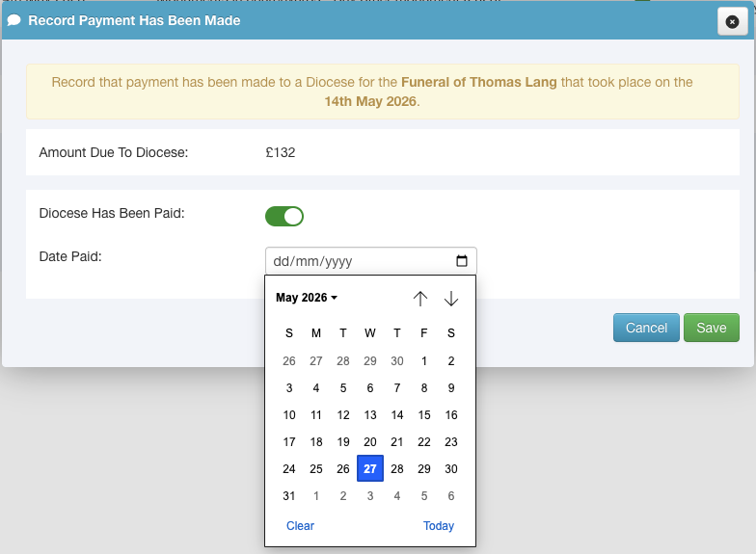This screenshot has height=554, width=756.
Task: Close the Record Payment dialog
Action: (732, 21)
